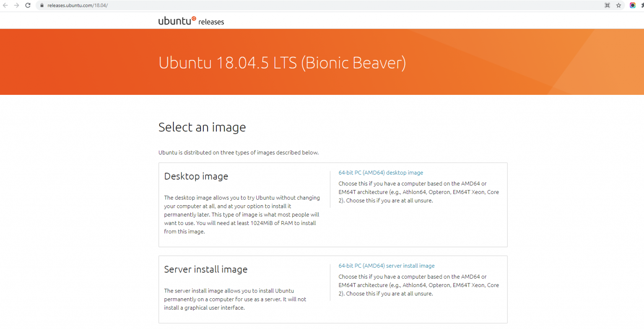Bookmark this page using the star icon
Screen dimensions: 644x329
pos(618,5)
